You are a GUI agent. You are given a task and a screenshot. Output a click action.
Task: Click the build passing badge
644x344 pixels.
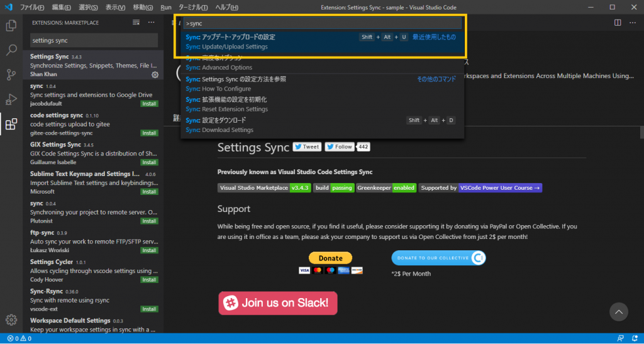pos(333,188)
